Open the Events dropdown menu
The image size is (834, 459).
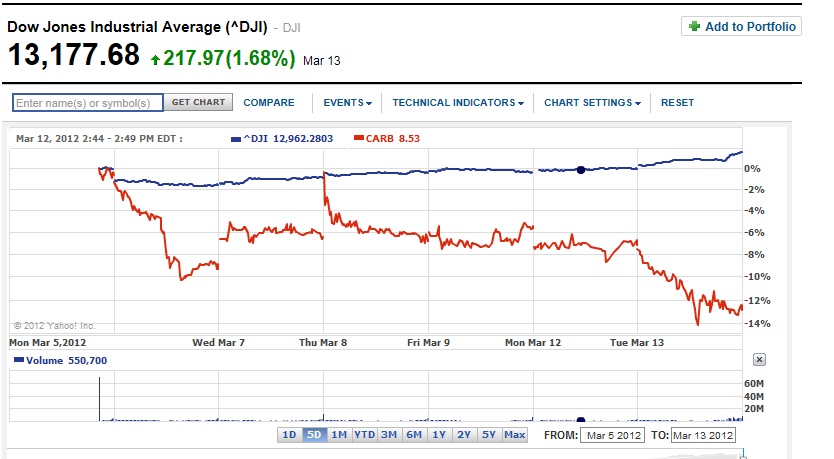click(347, 103)
